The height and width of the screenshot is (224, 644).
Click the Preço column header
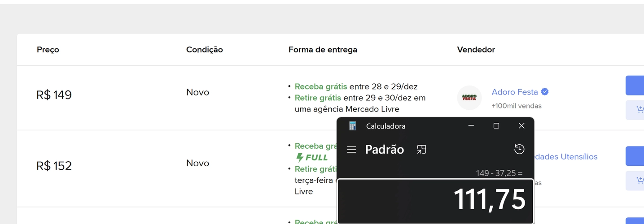(x=48, y=50)
